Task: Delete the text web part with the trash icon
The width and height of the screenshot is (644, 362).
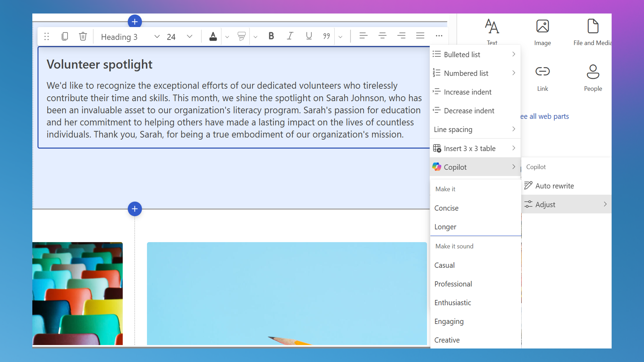Action: pos(83,36)
